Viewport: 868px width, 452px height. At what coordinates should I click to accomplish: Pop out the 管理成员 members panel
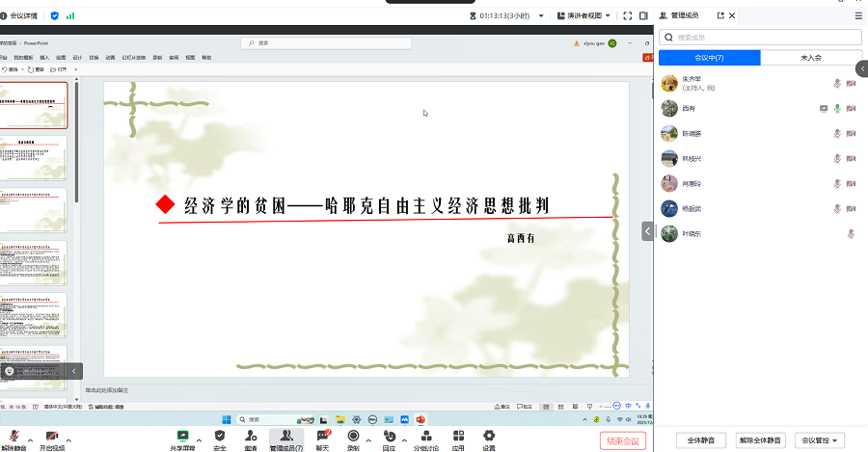(718, 15)
